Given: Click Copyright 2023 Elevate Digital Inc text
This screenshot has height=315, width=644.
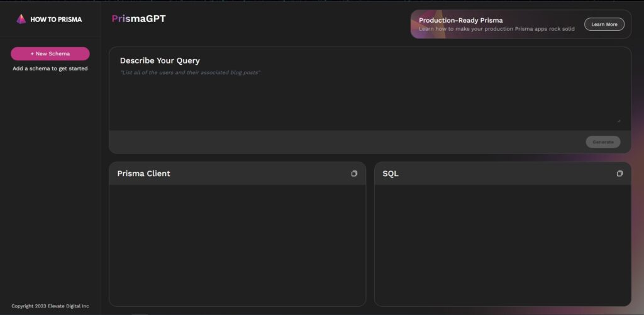Looking at the screenshot, I should 50,306.
